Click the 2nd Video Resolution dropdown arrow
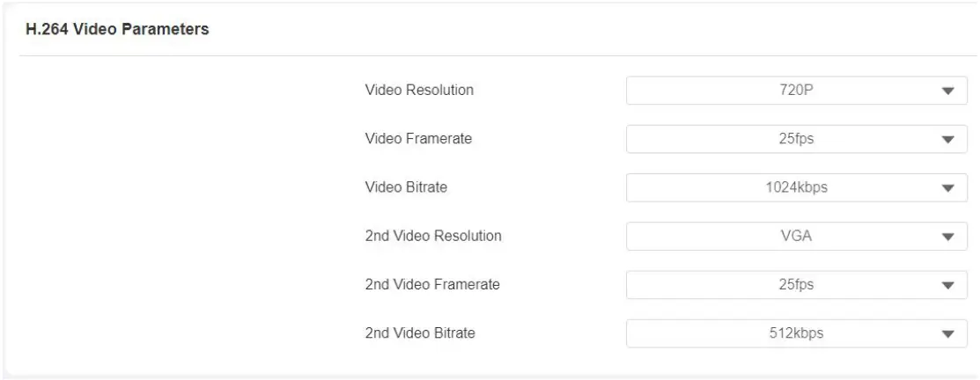This screenshot has height=380, width=980. [x=948, y=237]
